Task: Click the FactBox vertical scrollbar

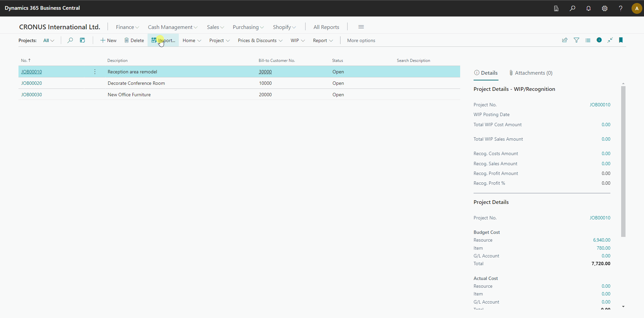Action: point(623,162)
